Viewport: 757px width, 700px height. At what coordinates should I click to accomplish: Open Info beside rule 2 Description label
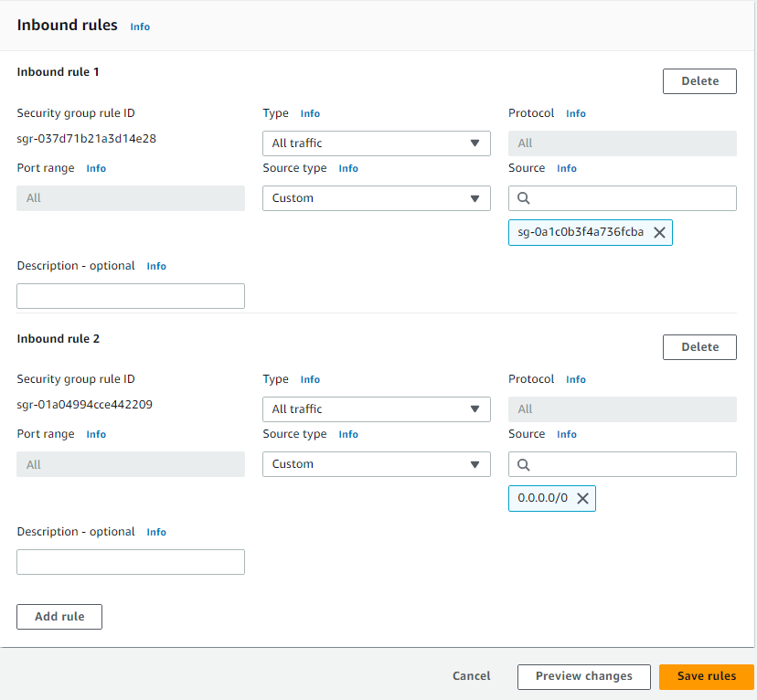155,532
